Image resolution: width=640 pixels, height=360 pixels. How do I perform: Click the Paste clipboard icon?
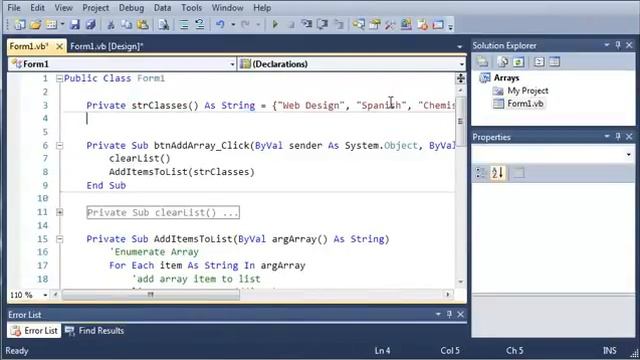(142, 24)
